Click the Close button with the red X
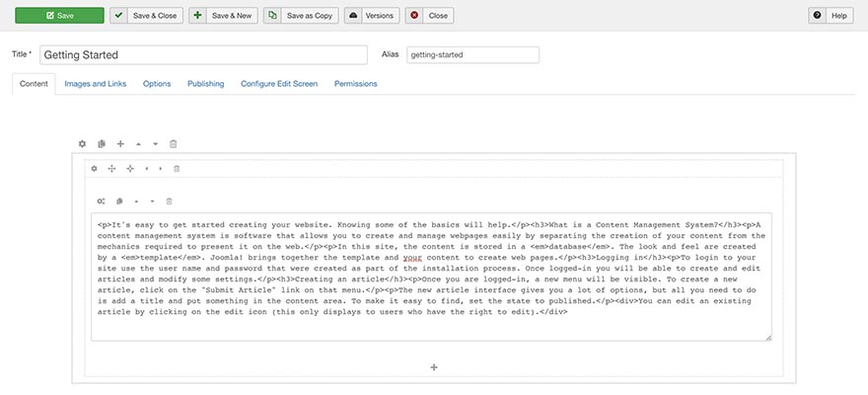This screenshot has width=868, height=395. [x=430, y=16]
